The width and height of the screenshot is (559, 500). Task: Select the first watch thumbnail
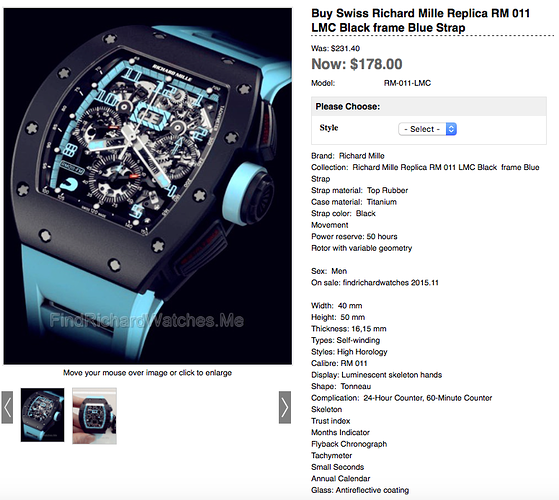[42, 415]
